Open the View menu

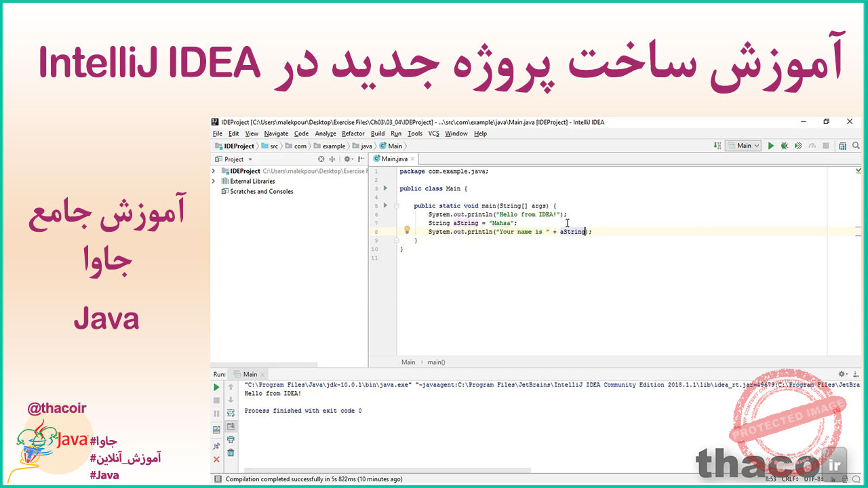[x=252, y=134]
